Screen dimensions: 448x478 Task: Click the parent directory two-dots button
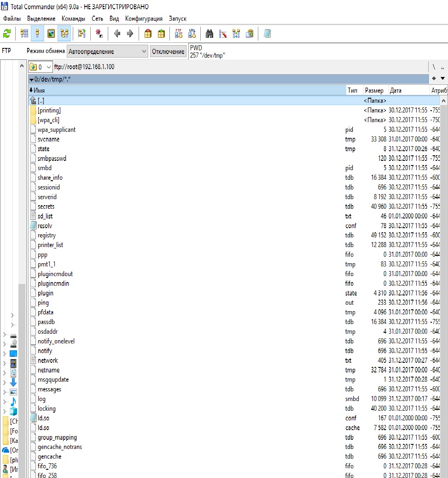[x=442, y=67]
